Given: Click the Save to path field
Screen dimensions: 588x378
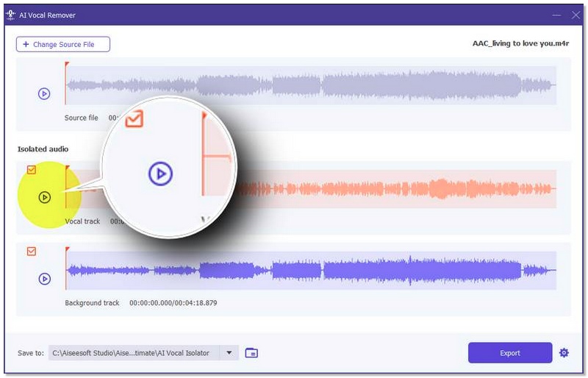Looking at the screenshot, I should 134,353.
